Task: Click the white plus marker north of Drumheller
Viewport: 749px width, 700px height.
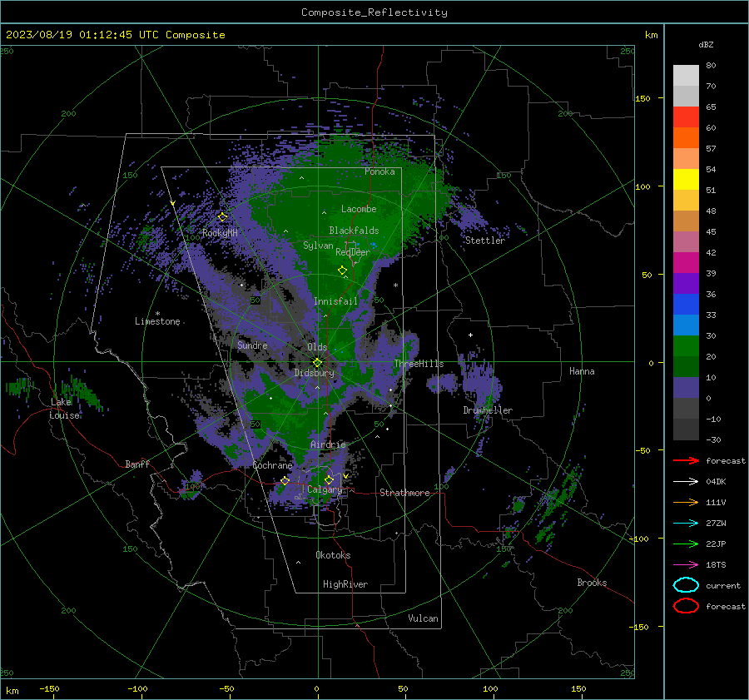Action: [470, 335]
